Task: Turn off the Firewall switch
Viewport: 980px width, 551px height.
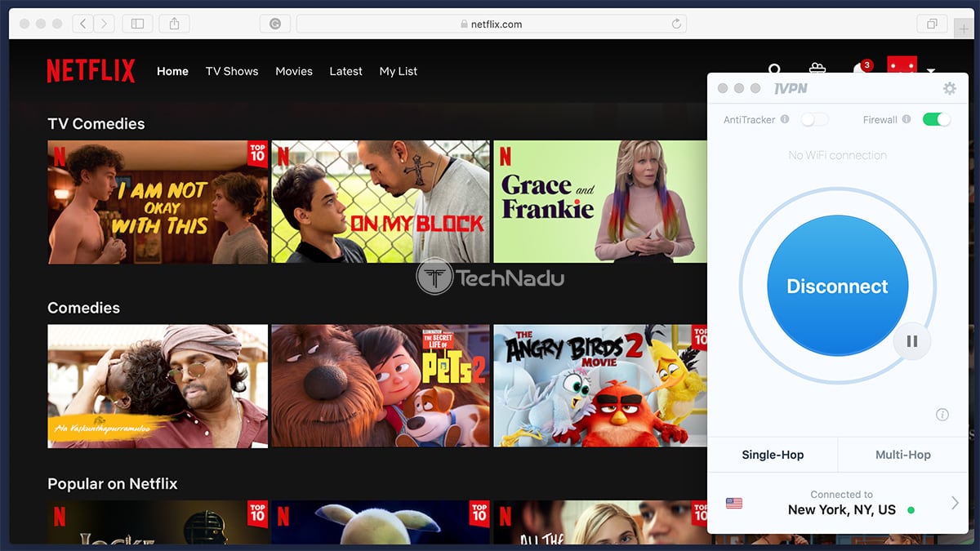Action: [937, 119]
